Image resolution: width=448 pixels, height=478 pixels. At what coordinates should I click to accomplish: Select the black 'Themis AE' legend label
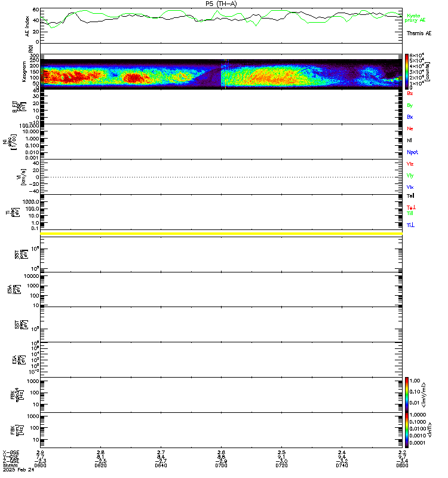(x=419, y=33)
